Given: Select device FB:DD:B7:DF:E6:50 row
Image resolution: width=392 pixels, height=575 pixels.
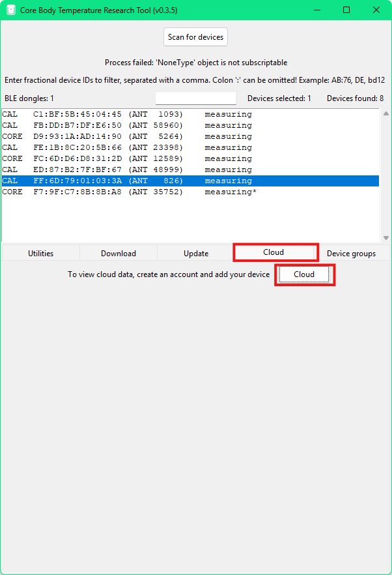Looking at the screenshot, I should pyautogui.click(x=190, y=125).
